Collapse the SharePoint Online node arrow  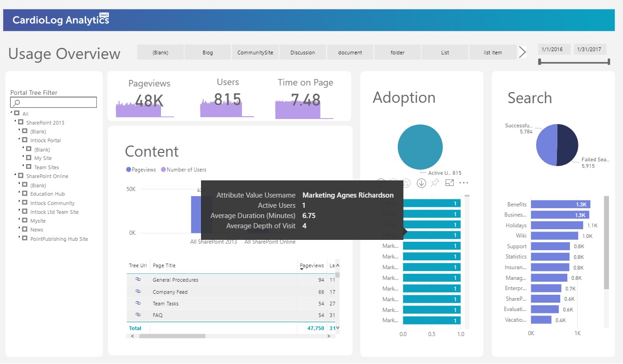coord(15,175)
